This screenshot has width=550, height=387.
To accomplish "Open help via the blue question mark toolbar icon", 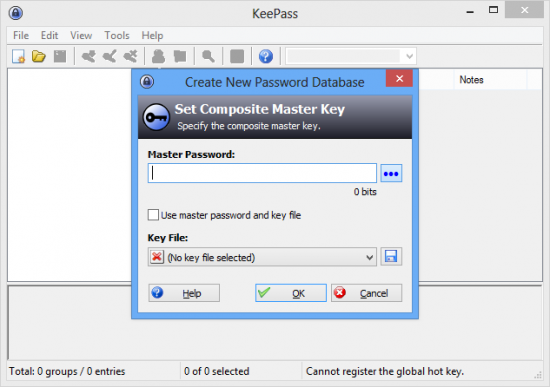I will point(266,56).
